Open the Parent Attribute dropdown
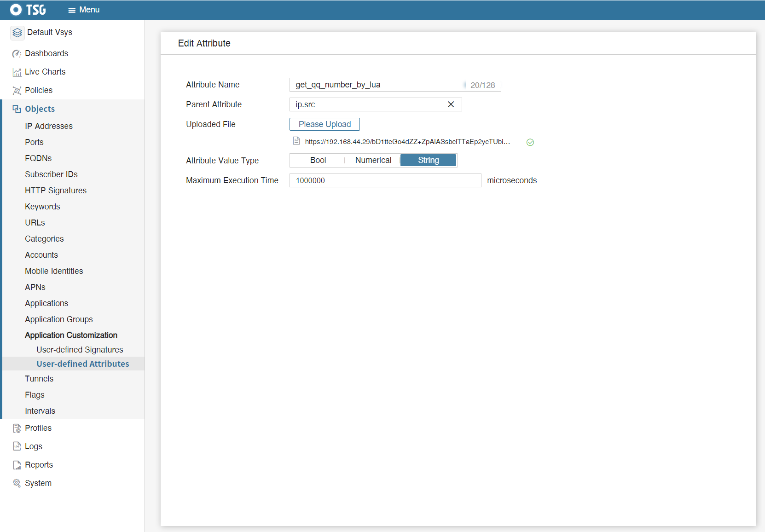This screenshot has width=765, height=532. tap(368, 104)
